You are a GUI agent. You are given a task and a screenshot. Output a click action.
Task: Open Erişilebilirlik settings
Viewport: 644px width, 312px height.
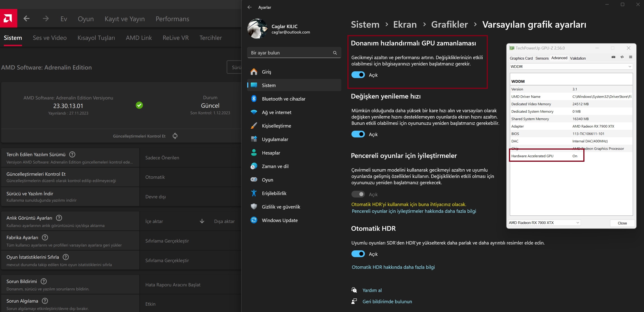(x=294, y=193)
